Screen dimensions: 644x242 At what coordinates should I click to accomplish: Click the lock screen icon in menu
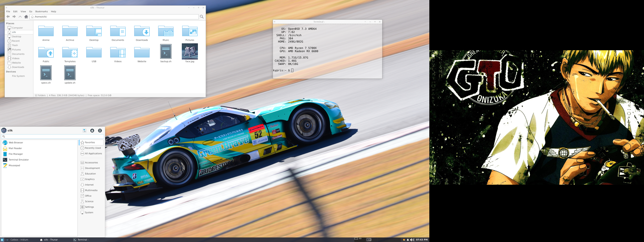point(92,131)
